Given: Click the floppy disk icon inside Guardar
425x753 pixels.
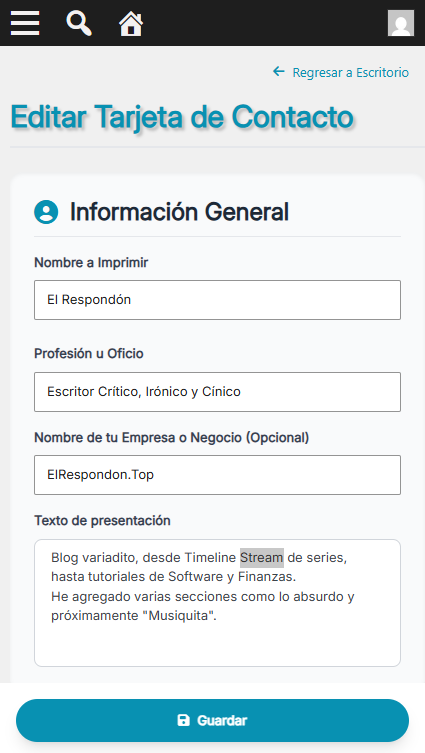Looking at the screenshot, I should (184, 720).
